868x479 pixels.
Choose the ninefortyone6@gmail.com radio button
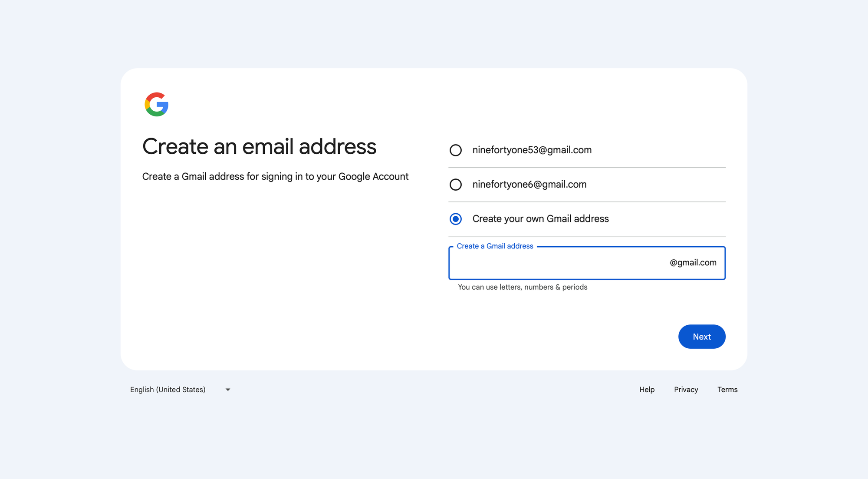coord(455,185)
